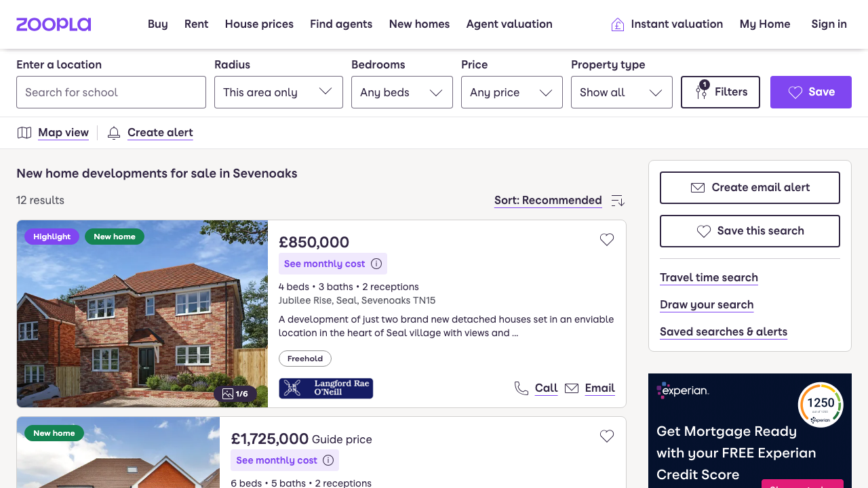Click the Zoopla logo
Screen dimensions: 868x488
[54, 24]
